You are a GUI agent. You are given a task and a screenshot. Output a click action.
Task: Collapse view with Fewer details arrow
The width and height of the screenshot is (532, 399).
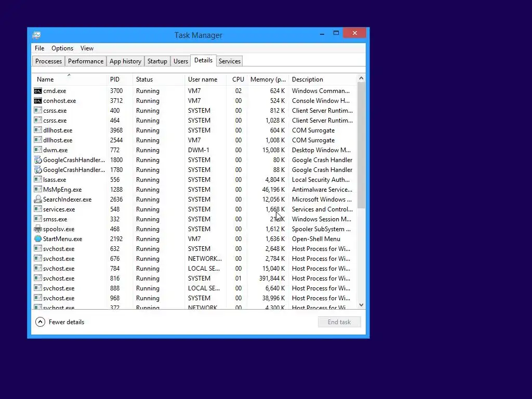[40, 322]
